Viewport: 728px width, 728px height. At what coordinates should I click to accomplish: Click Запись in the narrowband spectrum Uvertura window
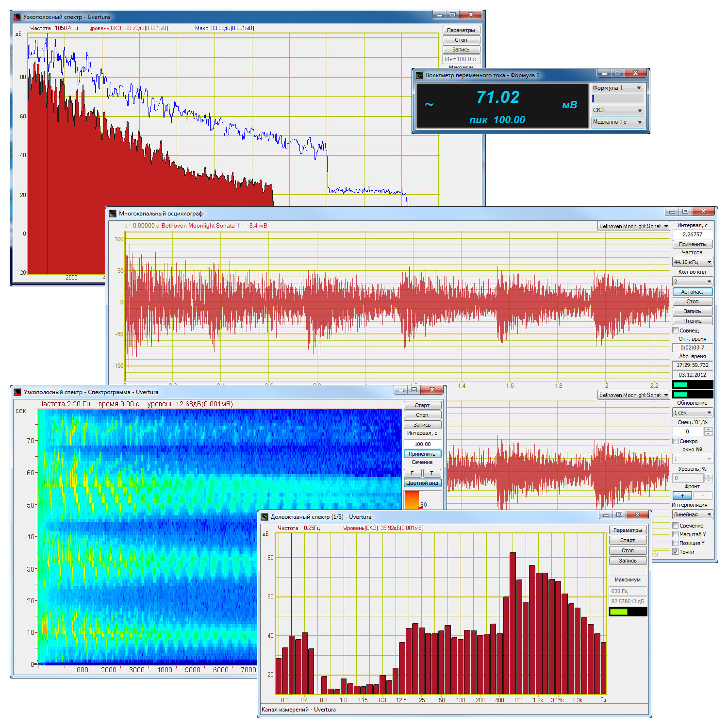[461, 50]
